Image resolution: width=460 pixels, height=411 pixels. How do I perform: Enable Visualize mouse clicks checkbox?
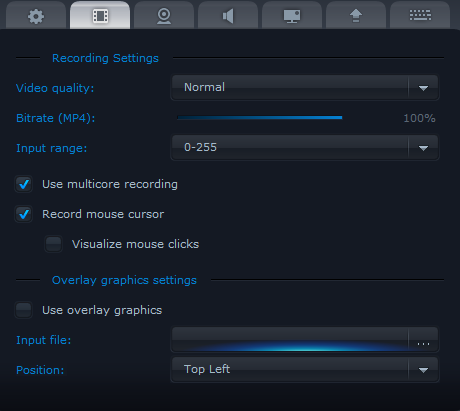pyautogui.click(x=54, y=244)
